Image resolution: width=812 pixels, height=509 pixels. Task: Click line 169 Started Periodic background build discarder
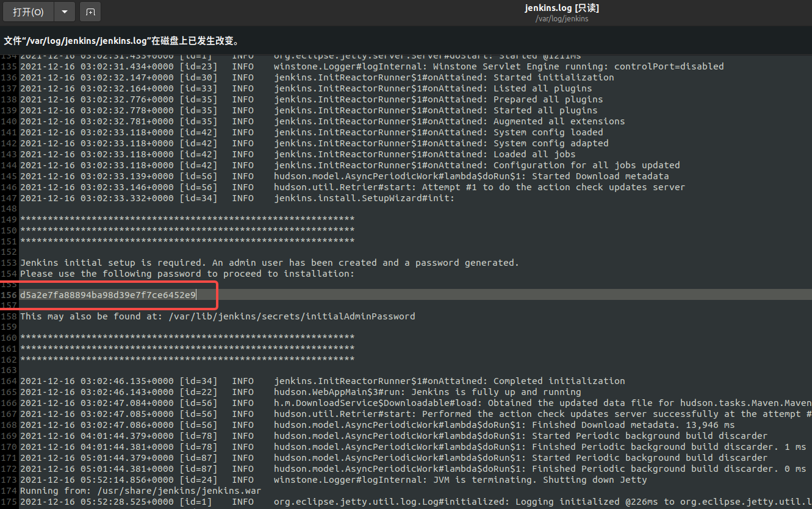coord(394,436)
